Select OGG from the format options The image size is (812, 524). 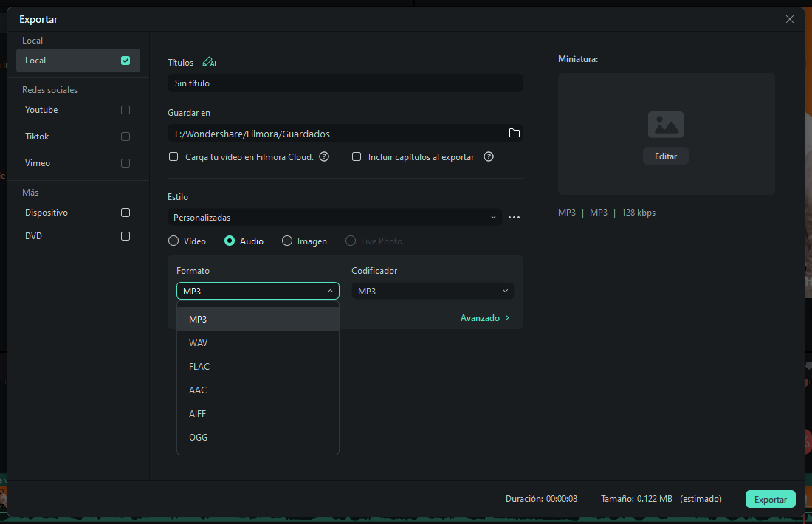click(x=258, y=438)
